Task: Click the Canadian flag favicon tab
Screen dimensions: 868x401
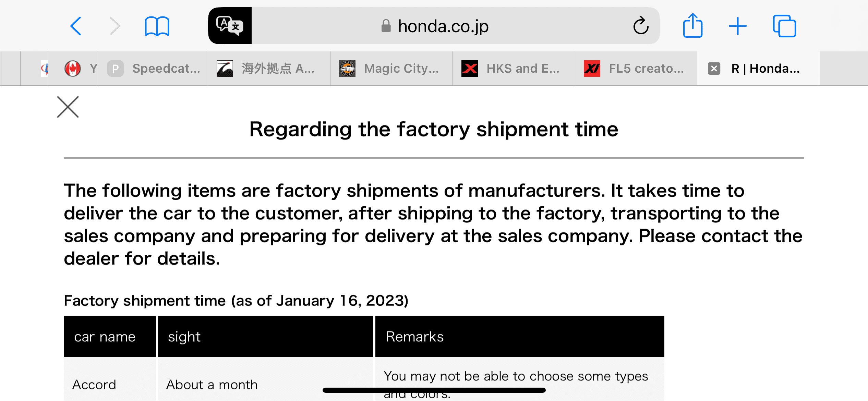Action: tap(72, 68)
